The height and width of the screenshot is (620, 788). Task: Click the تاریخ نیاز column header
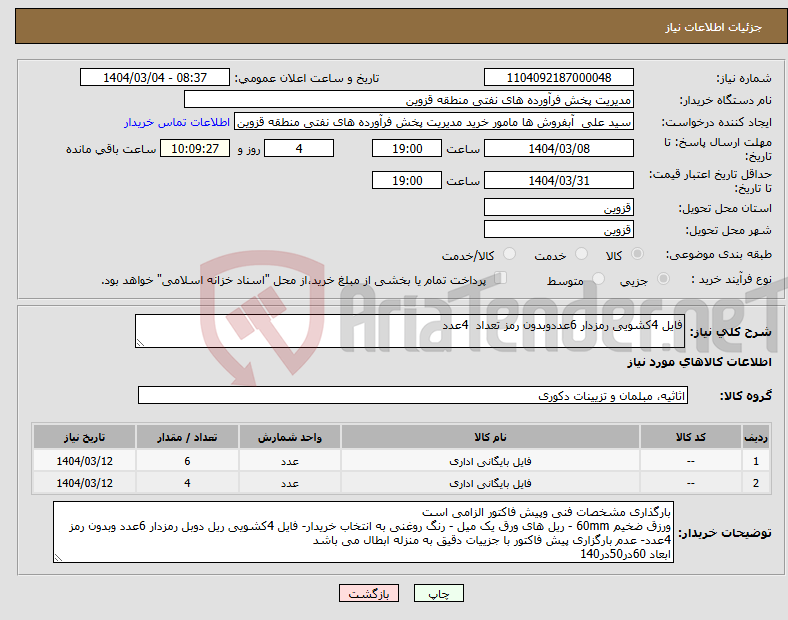pos(84,437)
